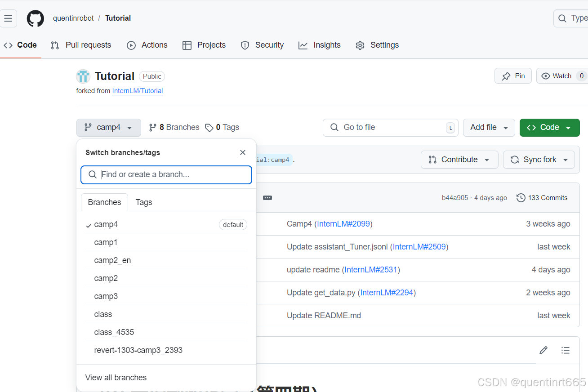Click the Tutorial repo name in breadcrumb
588x392 pixels.
point(118,18)
